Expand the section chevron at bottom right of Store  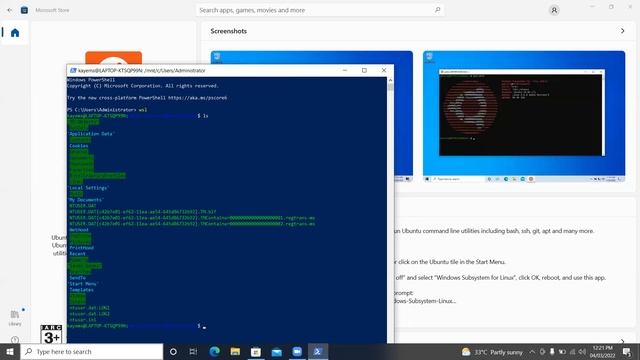622,340
